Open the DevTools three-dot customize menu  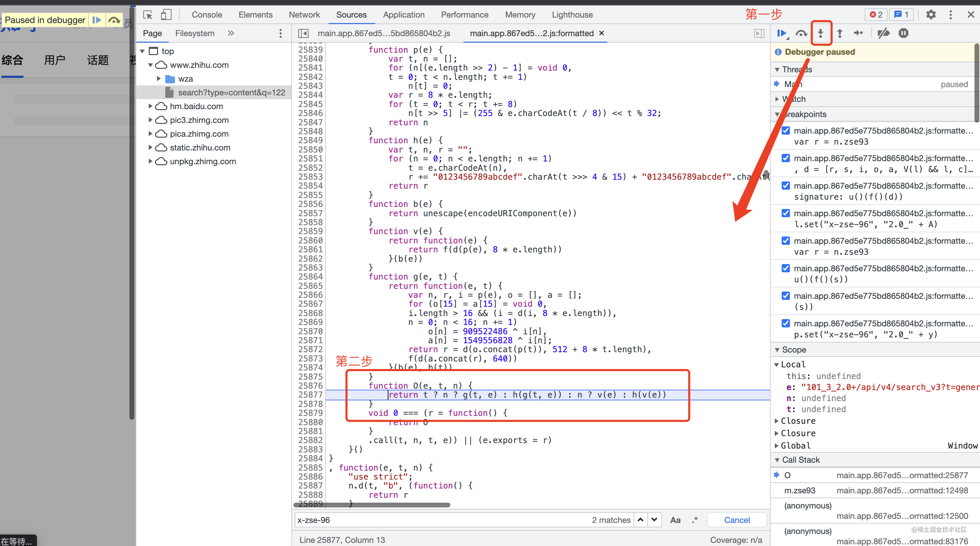click(x=950, y=15)
